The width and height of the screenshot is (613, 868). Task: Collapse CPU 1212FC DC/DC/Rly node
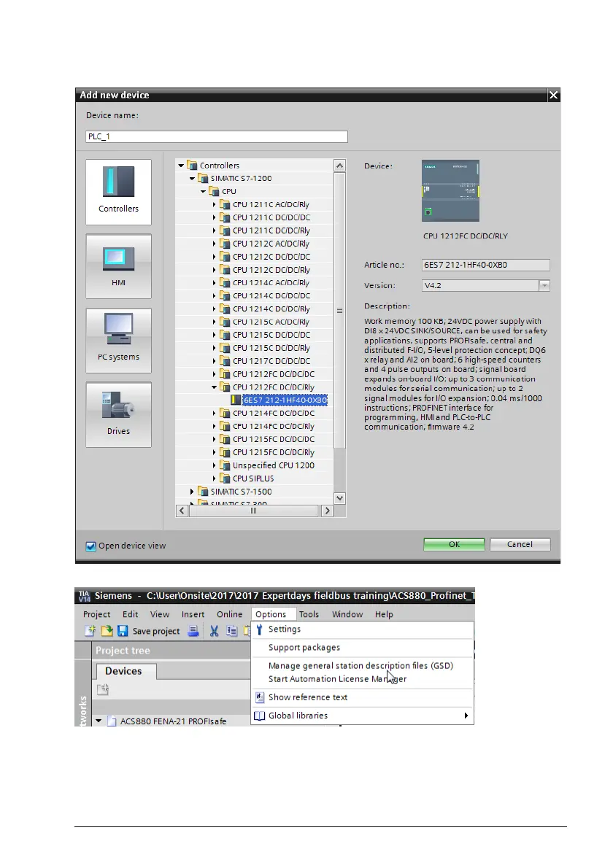(x=215, y=387)
